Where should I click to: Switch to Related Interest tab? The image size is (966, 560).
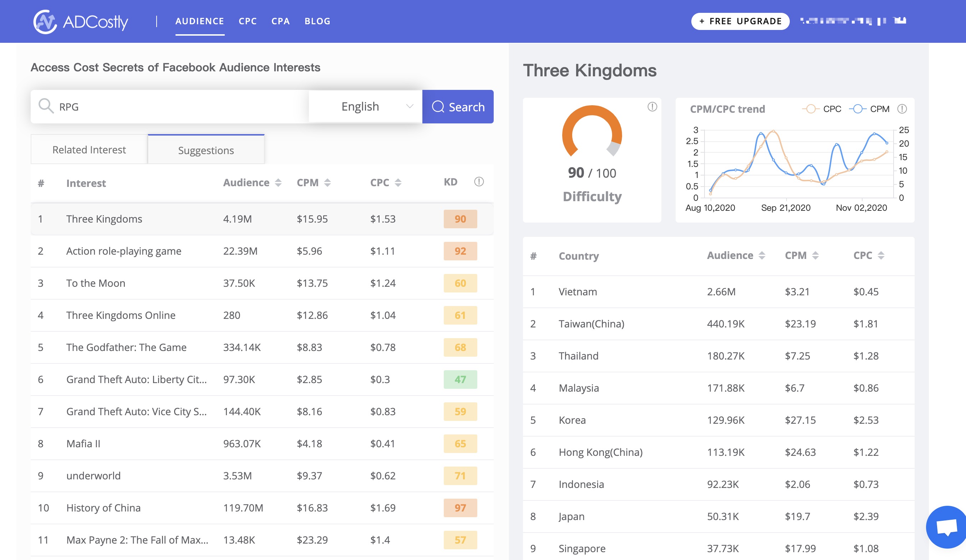(89, 149)
